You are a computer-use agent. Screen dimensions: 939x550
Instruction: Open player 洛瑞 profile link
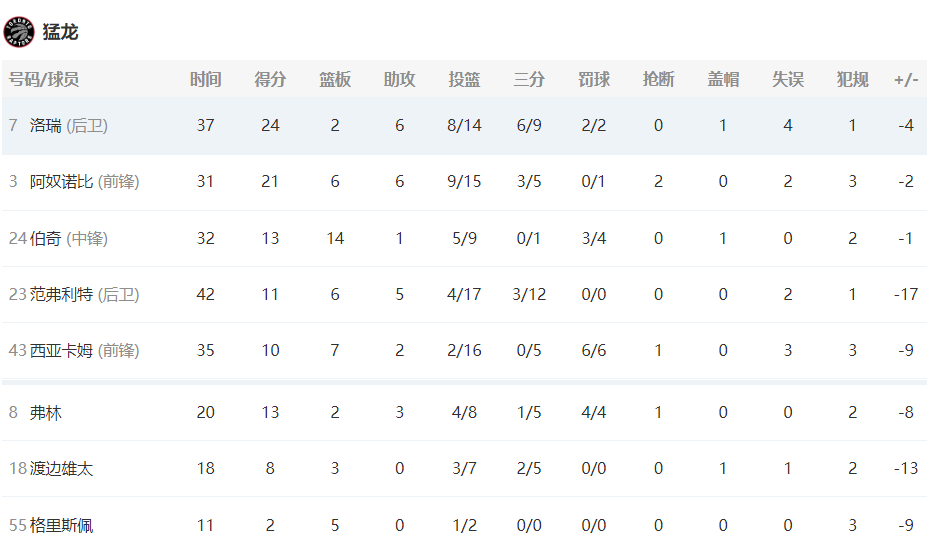[46, 125]
